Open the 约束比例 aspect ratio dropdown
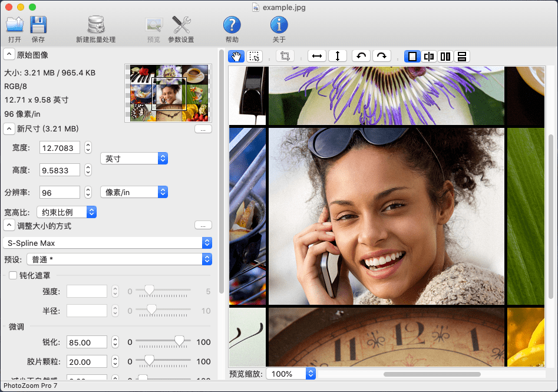Image resolution: width=558 pixels, height=392 pixels. (x=67, y=212)
